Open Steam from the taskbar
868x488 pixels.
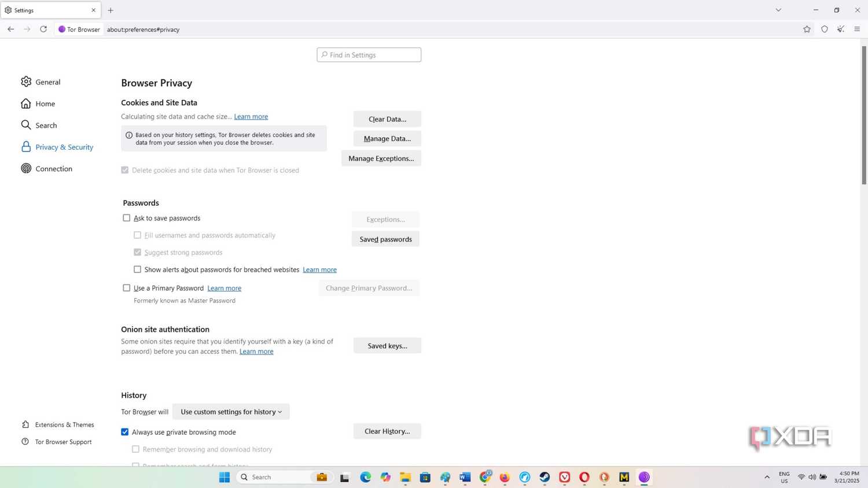tap(545, 477)
